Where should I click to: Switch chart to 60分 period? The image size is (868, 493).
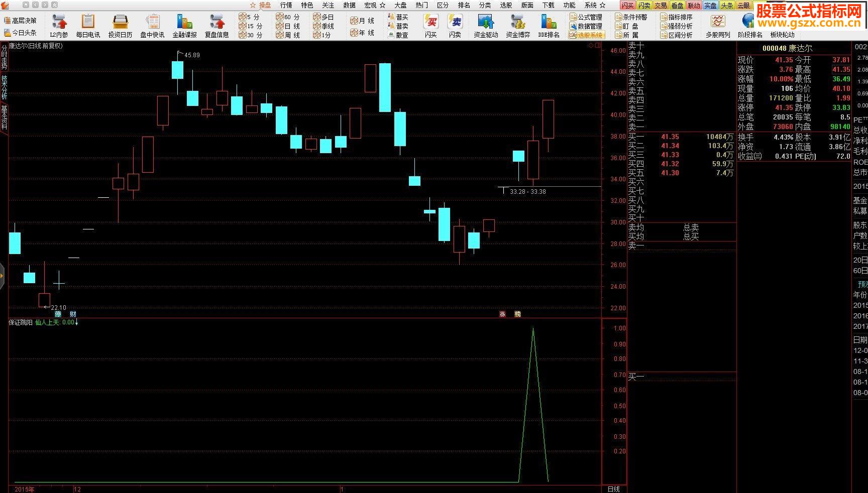click(x=288, y=17)
